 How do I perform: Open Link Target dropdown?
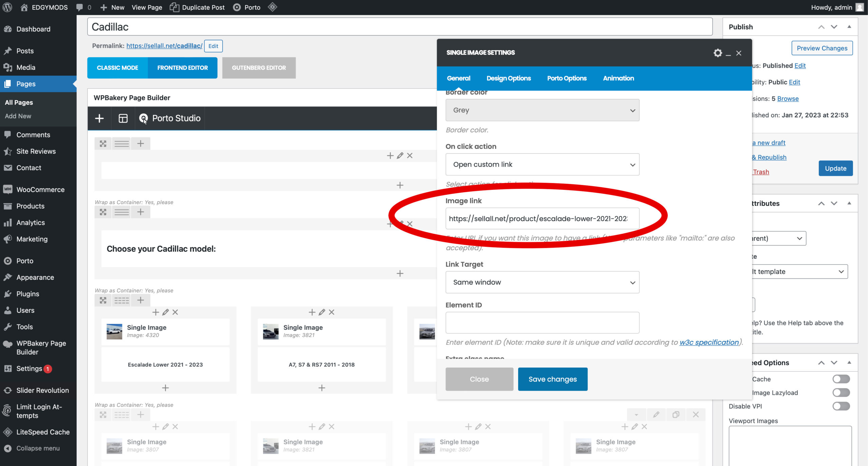(x=542, y=282)
